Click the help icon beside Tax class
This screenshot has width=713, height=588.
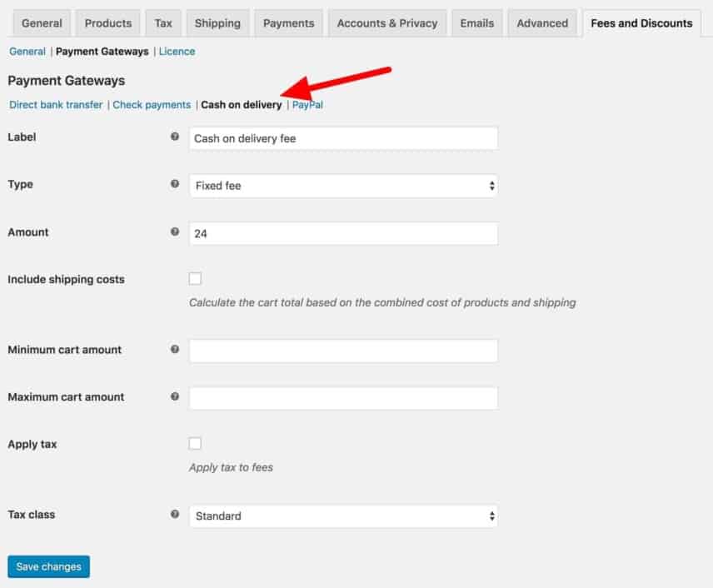point(174,515)
